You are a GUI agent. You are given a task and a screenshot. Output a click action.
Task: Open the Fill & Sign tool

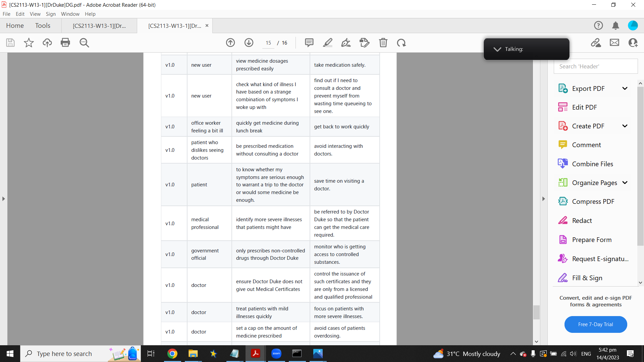click(x=587, y=278)
